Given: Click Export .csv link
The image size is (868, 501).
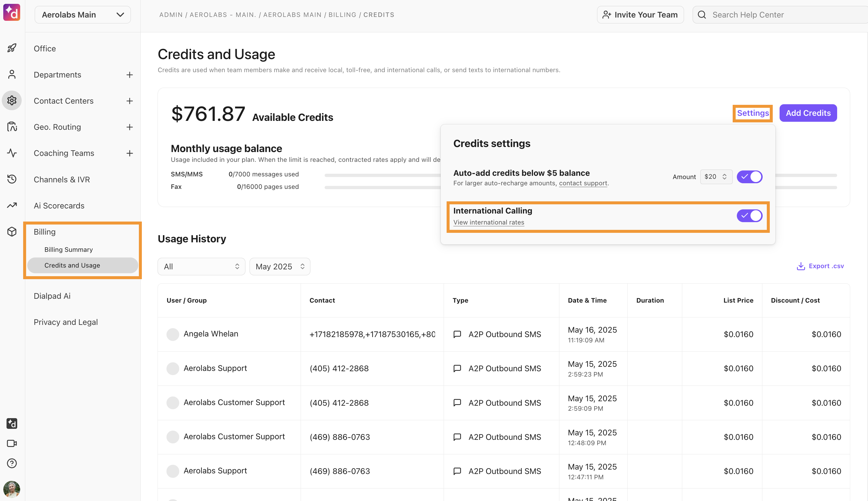Looking at the screenshot, I should tap(820, 266).
